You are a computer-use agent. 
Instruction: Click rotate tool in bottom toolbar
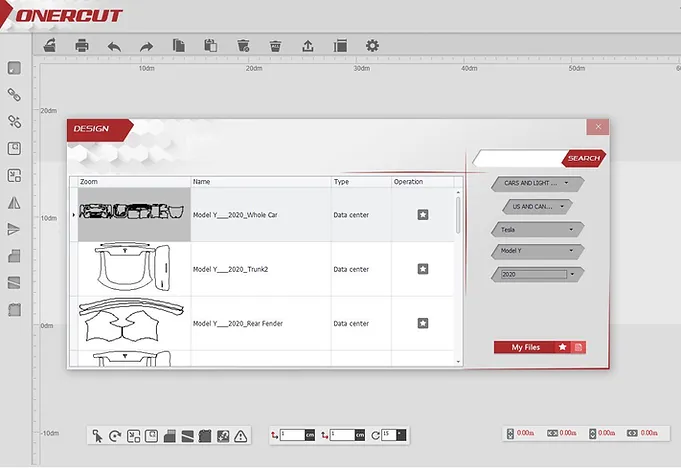point(115,435)
